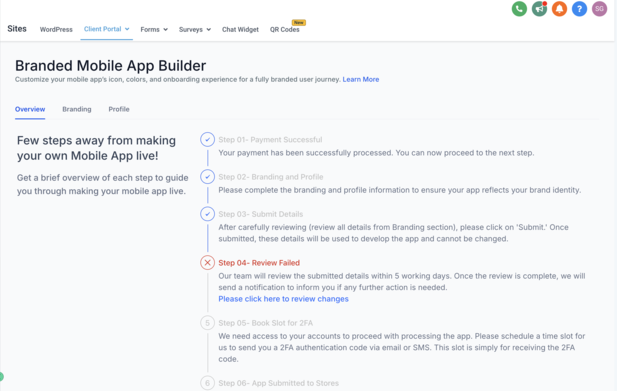
Task: Switch to the Profile tab
Action: pyautogui.click(x=119, y=109)
